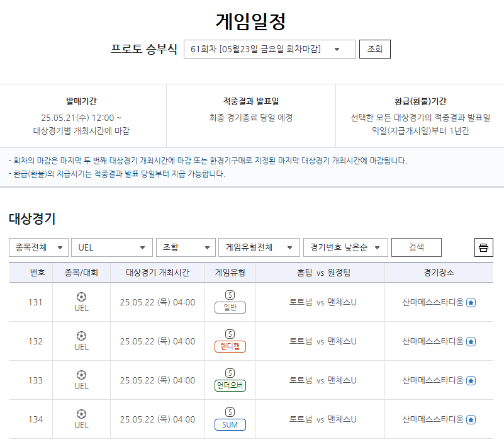504x442 pixels.
Task: Click the stadium star icon for match 132
Action: tap(471, 341)
